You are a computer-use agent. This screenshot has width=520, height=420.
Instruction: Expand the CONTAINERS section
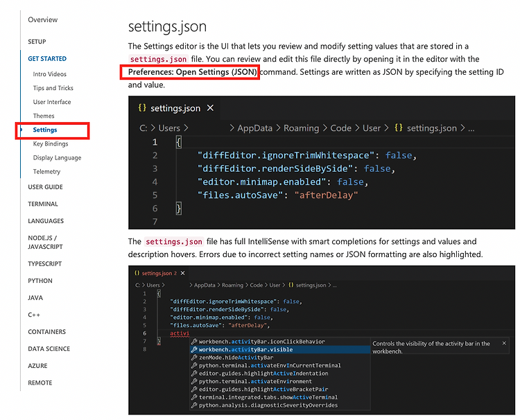click(46, 332)
